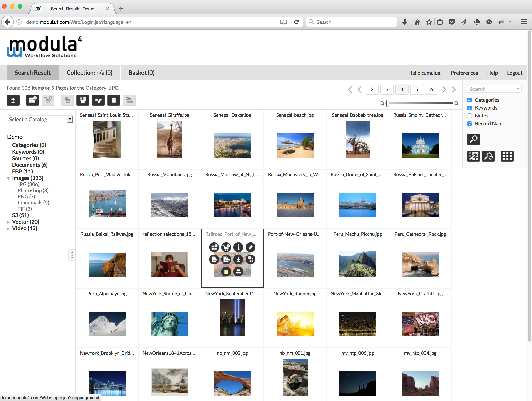Screen dimensions: 532x401
Task: Expand the Video category tree node
Action: coord(8,229)
